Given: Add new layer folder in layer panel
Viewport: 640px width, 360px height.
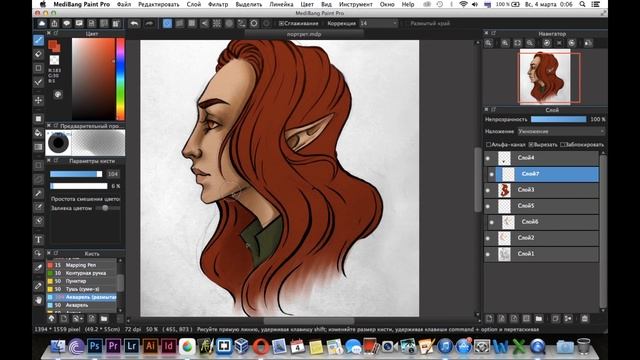Looking at the screenshot, I should click(x=539, y=318).
